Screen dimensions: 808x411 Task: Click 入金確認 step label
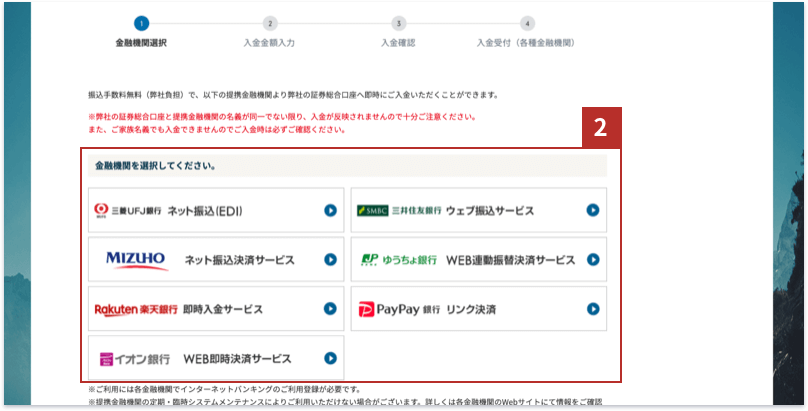pyautogui.click(x=398, y=43)
